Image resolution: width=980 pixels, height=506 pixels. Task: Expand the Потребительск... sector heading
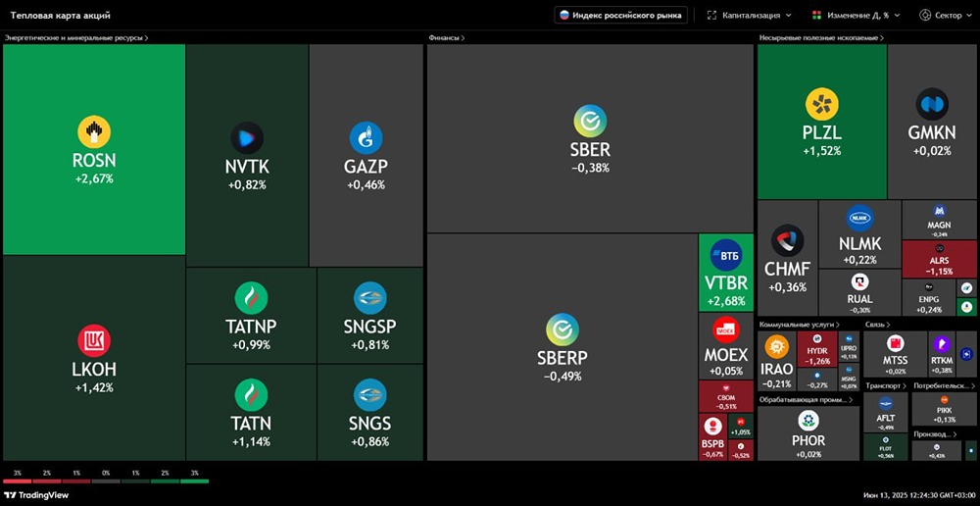click(x=945, y=386)
